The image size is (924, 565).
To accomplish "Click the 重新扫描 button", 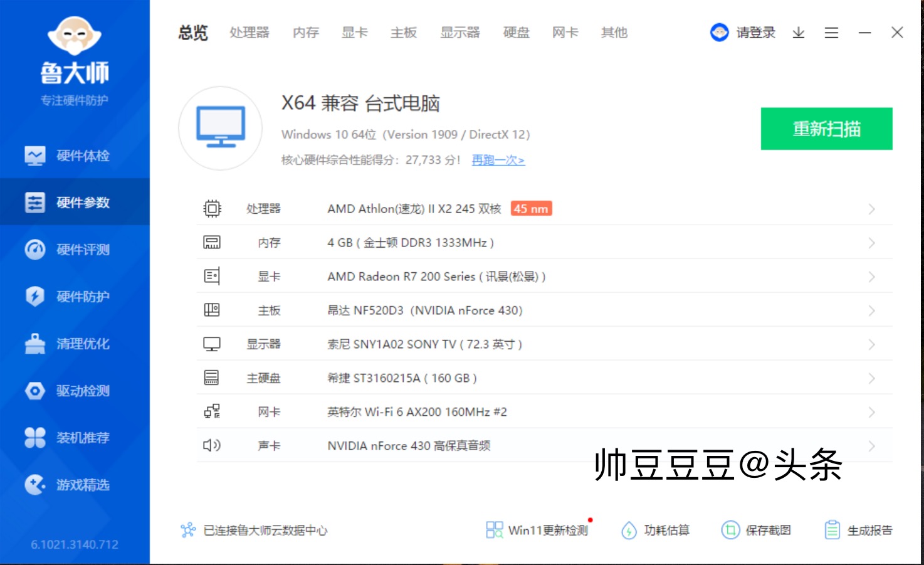I will pyautogui.click(x=826, y=129).
